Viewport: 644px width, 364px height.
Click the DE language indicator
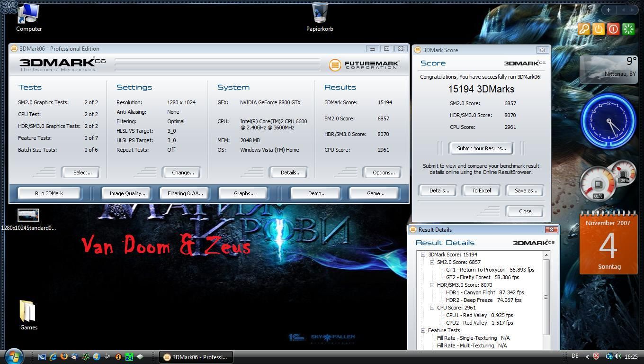click(x=575, y=356)
